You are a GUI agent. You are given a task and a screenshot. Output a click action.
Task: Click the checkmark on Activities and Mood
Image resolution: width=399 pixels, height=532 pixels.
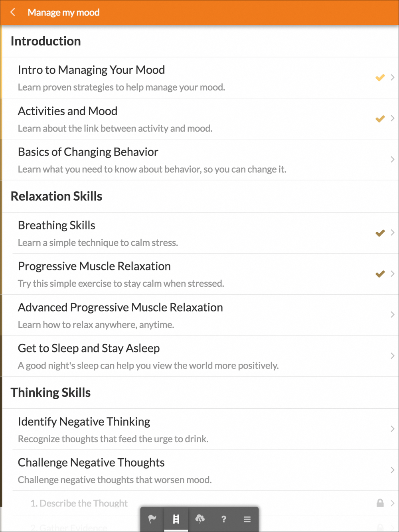pyautogui.click(x=380, y=118)
